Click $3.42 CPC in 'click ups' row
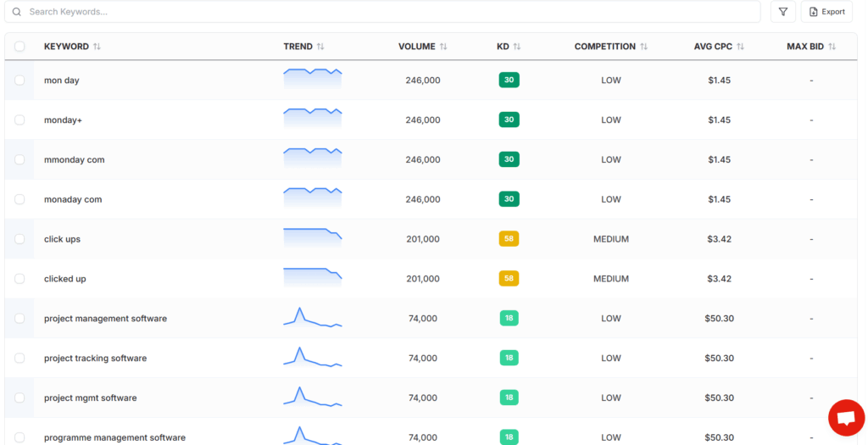The width and height of the screenshot is (868, 445). (719, 239)
